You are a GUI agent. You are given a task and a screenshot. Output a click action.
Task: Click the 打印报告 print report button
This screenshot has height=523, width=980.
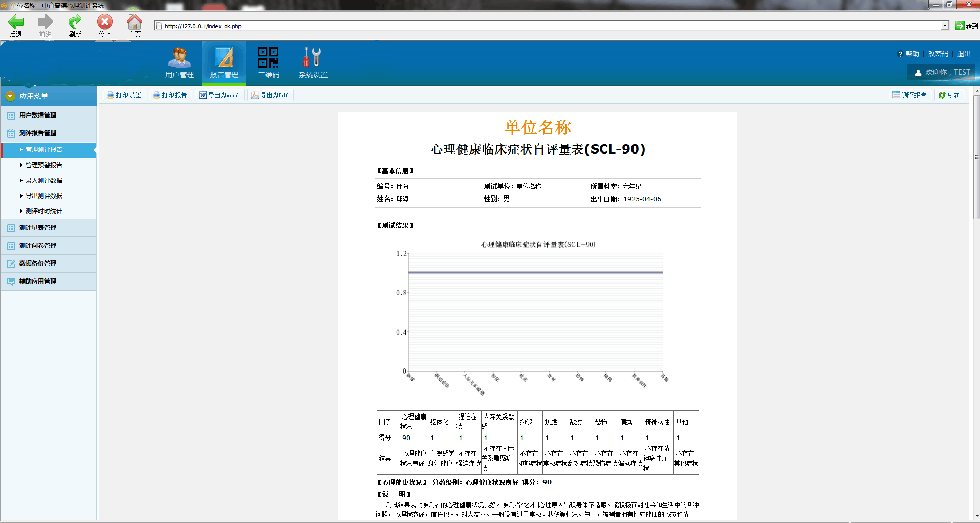[x=170, y=95]
